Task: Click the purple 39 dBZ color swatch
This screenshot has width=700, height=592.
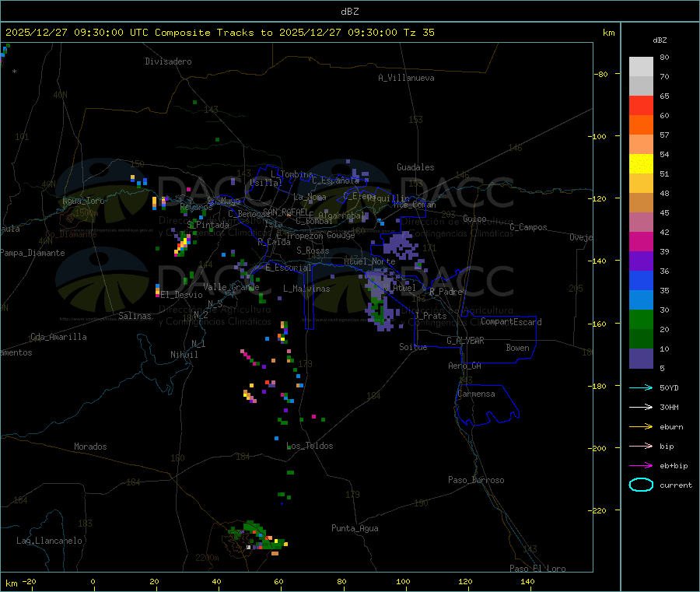Action: [641, 261]
